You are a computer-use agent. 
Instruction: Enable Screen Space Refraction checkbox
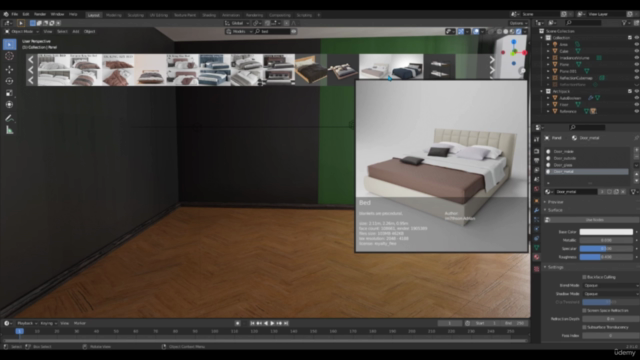584,311
